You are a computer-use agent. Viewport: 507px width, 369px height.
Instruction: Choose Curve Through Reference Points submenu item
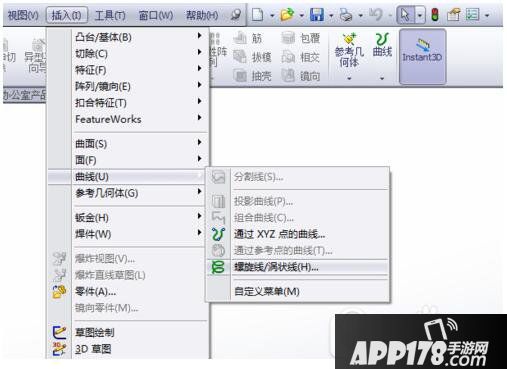298,251
